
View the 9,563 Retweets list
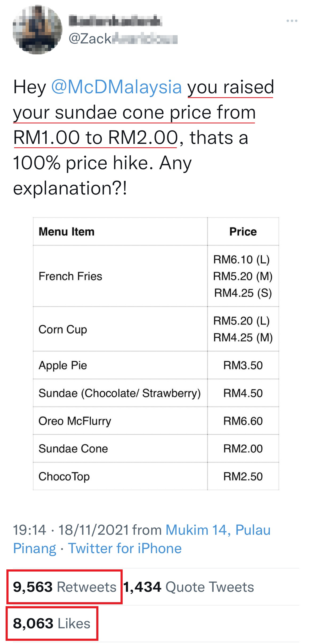(x=65, y=587)
